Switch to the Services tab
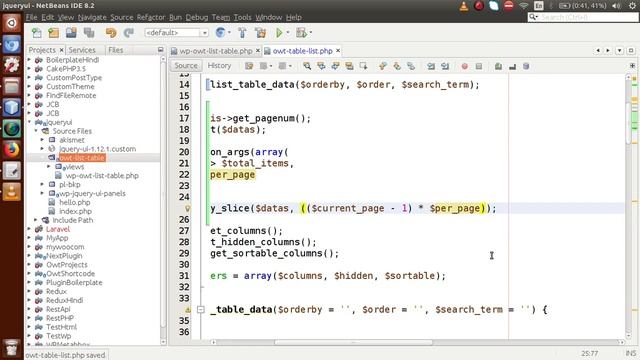 pyautogui.click(x=82, y=50)
